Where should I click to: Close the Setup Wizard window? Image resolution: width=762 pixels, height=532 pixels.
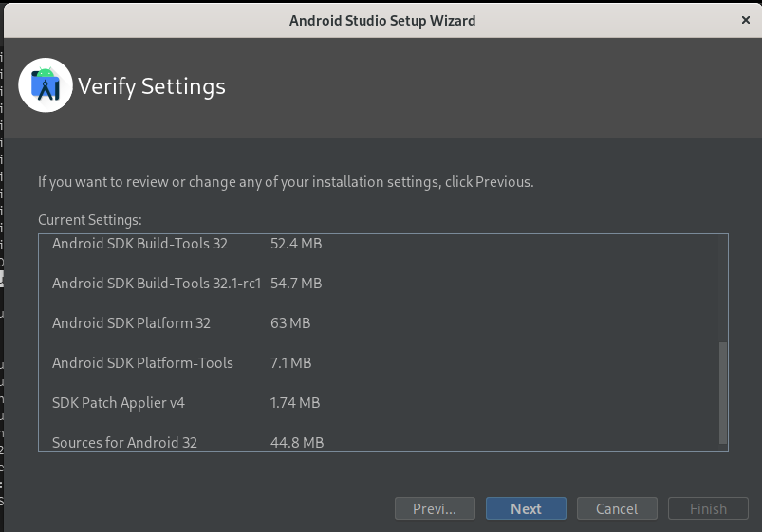point(746,20)
